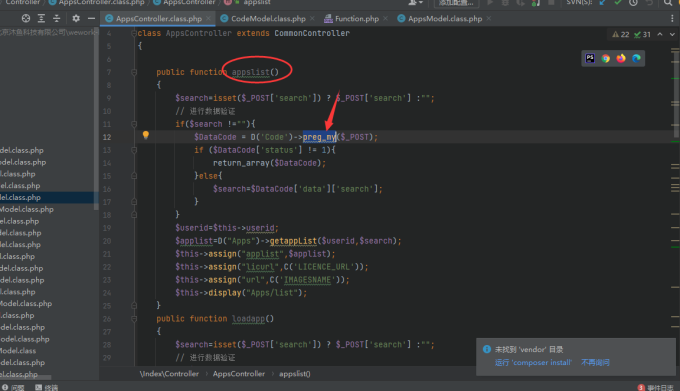Fold the appslist function block
680x391 pixels.
134,72
